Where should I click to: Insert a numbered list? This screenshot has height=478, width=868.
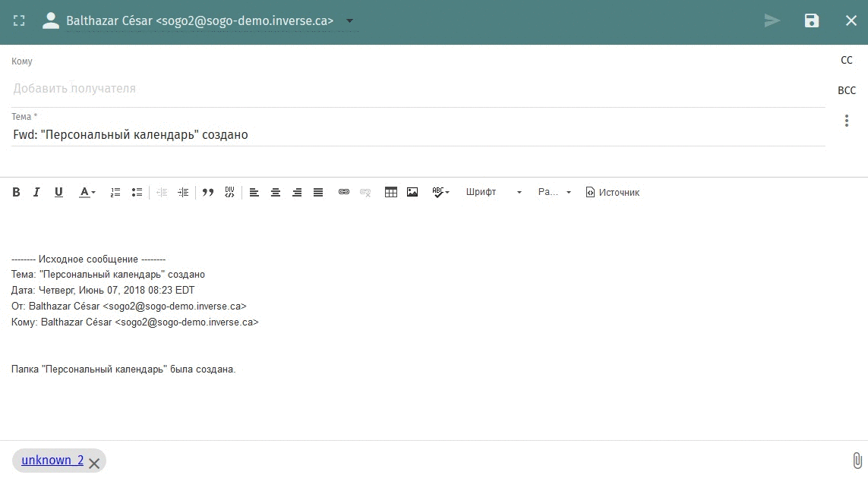tap(115, 193)
